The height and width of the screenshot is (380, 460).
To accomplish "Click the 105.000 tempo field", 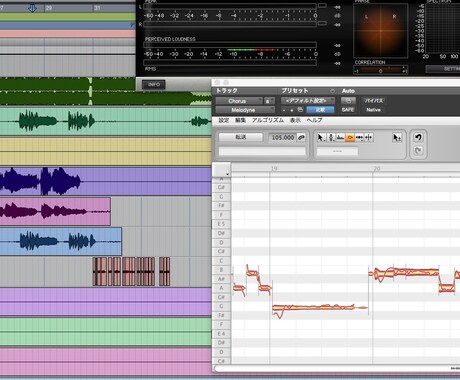I will [283, 137].
